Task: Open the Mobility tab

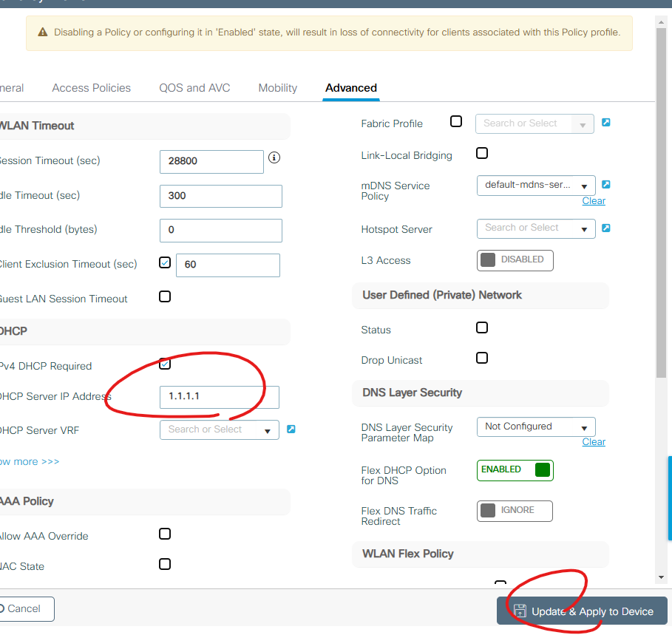Action: 278,88
